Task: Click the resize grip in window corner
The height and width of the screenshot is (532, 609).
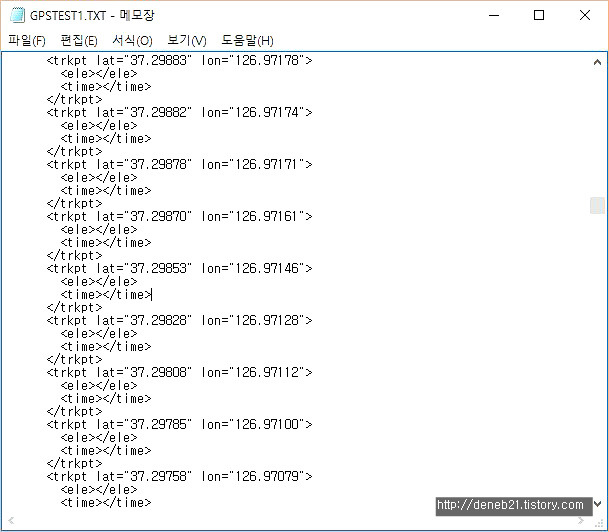Action: pyautogui.click(x=599, y=521)
